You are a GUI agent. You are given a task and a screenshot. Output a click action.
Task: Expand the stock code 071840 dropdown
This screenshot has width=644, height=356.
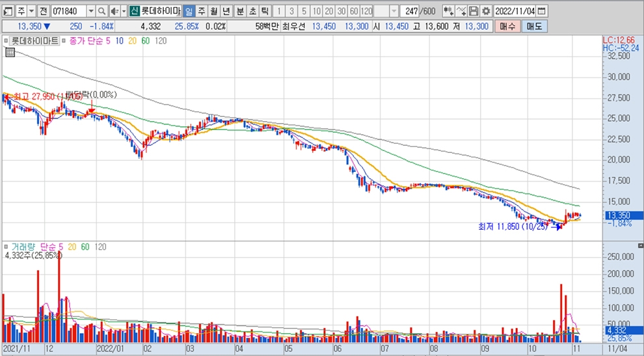point(90,11)
